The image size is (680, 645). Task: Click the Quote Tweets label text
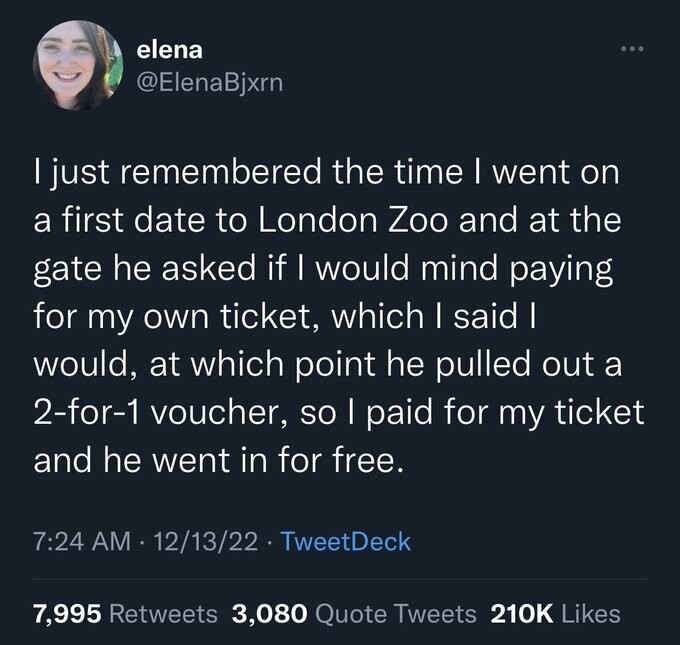(396, 614)
